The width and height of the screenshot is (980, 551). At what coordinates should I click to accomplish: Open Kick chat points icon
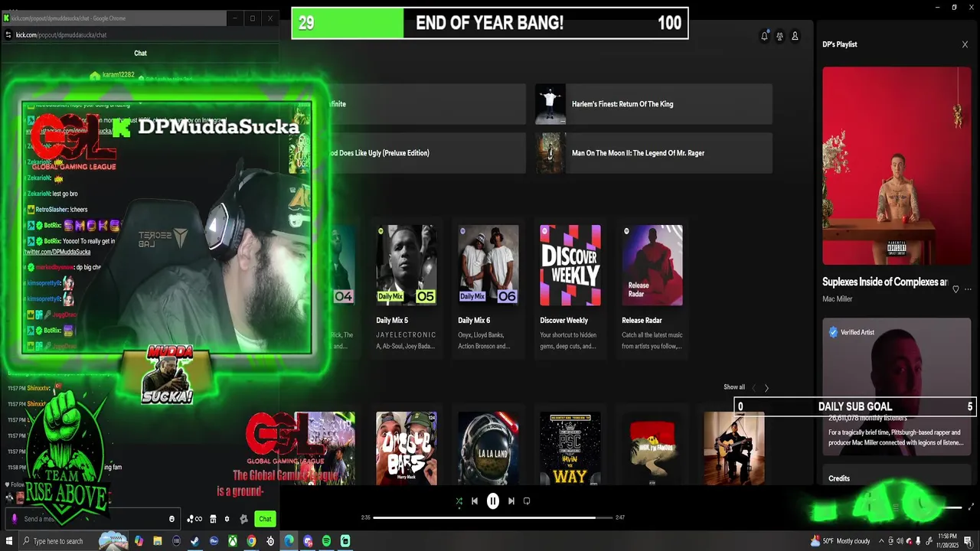tap(194, 519)
